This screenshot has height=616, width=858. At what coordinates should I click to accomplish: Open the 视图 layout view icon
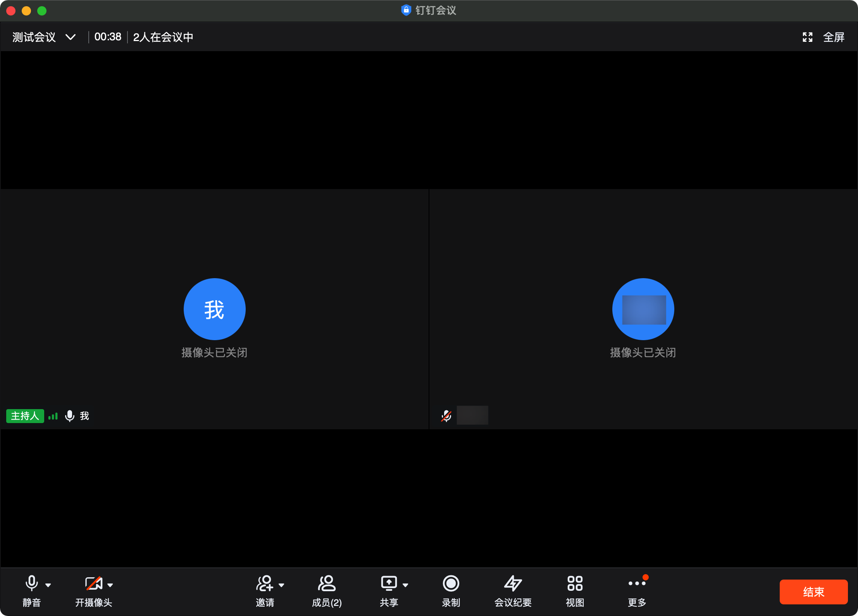[x=575, y=583]
